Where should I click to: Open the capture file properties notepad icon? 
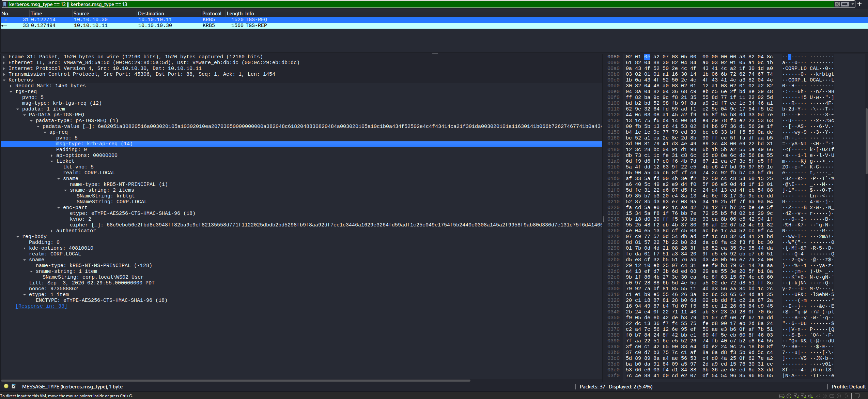(x=14, y=386)
